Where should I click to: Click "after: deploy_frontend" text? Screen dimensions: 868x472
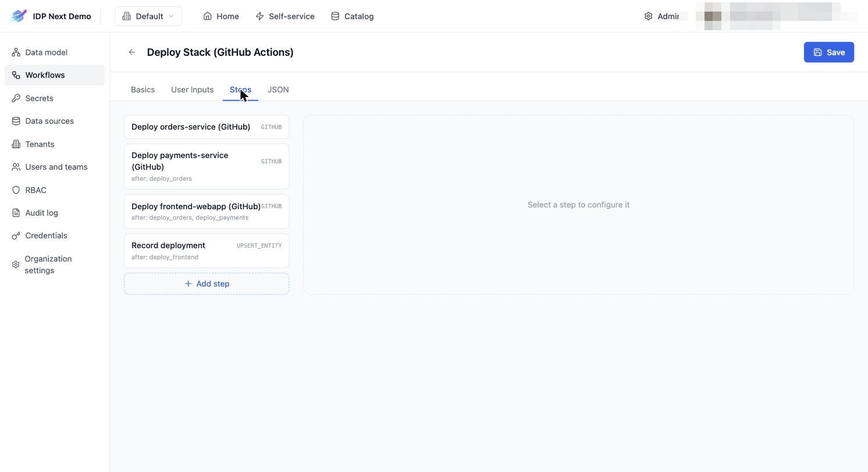coord(165,257)
